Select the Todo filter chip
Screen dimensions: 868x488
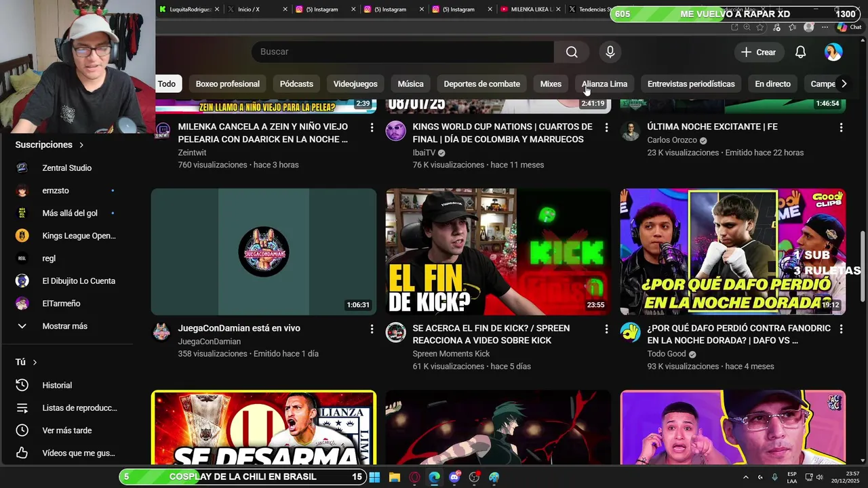click(x=167, y=84)
